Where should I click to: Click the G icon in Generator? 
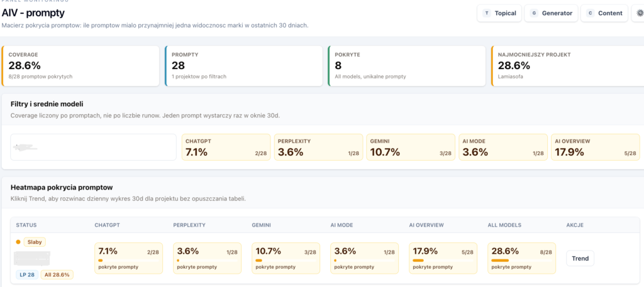pyautogui.click(x=535, y=13)
